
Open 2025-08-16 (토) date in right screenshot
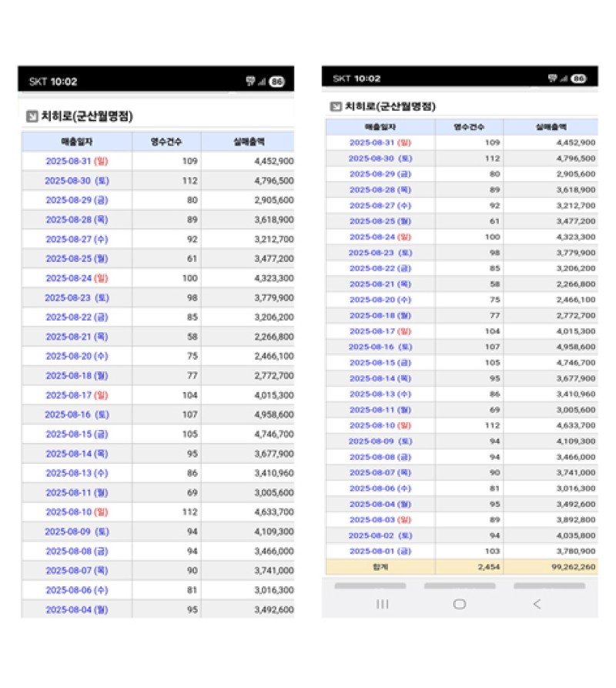[380, 347]
